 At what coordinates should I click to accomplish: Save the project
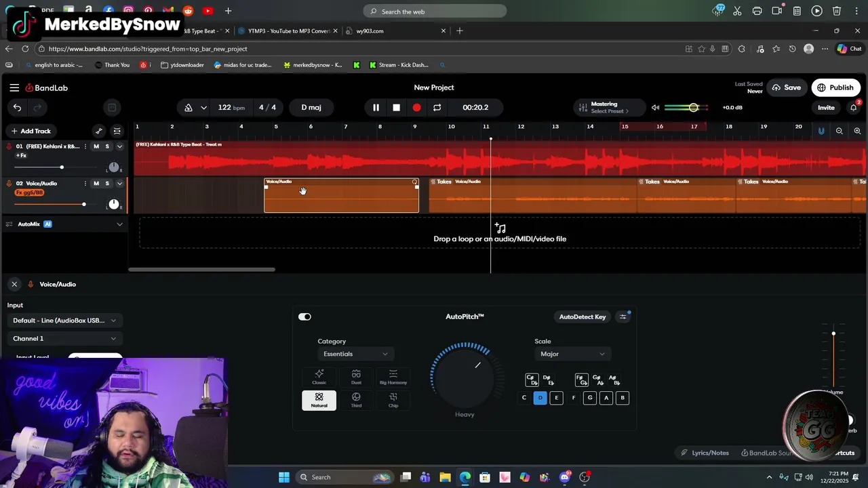(x=786, y=87)
